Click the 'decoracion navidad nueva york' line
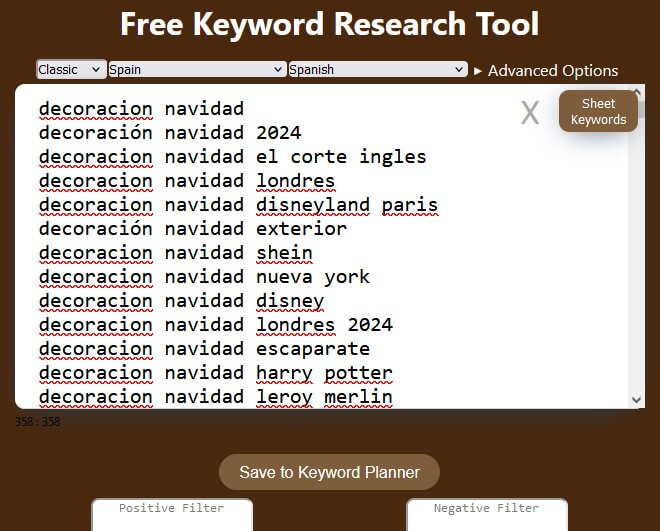The height and width of the screenshot is (531, 660). (204, 277)
